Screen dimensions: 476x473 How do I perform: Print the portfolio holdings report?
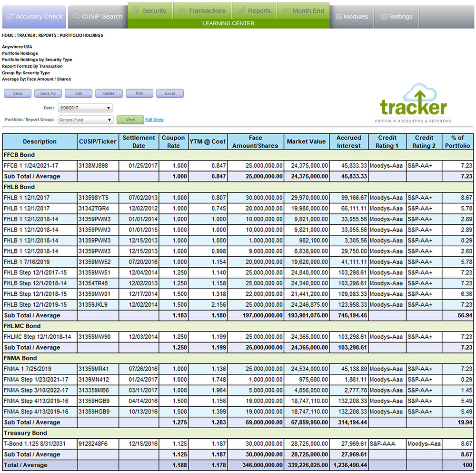(139, 93)
